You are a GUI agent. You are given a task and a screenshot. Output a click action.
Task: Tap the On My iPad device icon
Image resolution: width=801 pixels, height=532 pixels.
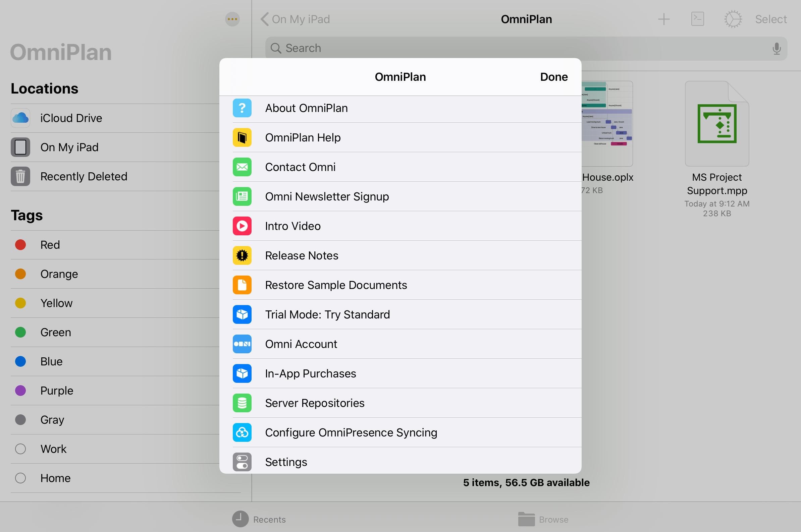click(x=20, y=147)
